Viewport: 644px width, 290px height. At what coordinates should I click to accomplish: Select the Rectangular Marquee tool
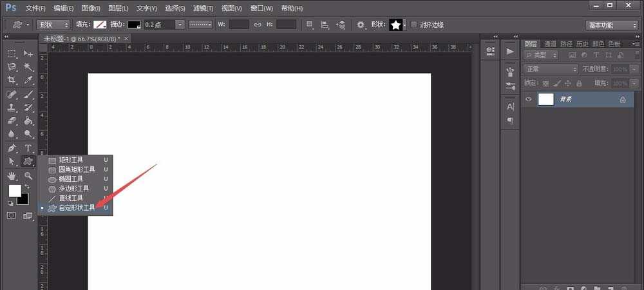pos(12,53)
